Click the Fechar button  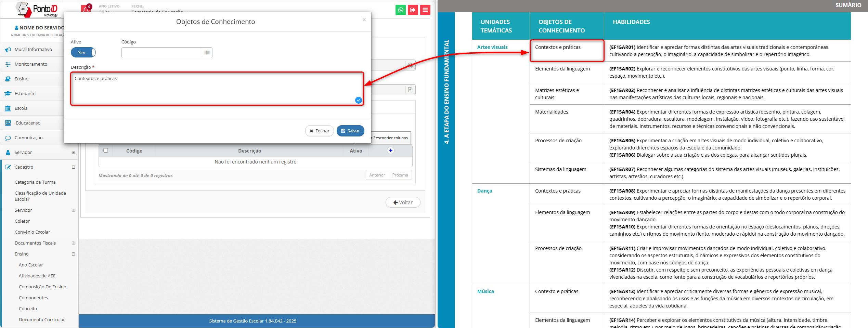(319, 131)
